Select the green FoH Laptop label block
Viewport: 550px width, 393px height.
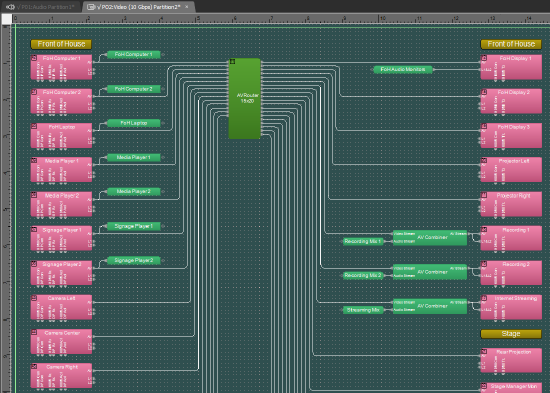tap(134, 123)
